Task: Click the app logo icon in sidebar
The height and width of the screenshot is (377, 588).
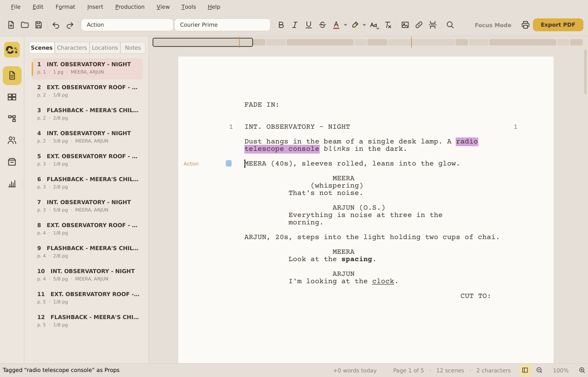Action: tap(12, 50)
